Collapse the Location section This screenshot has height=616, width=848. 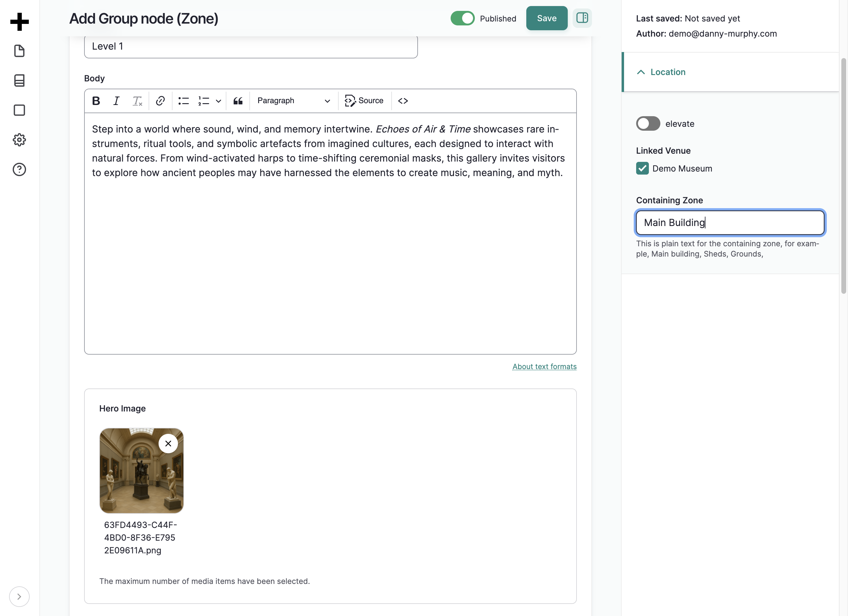730,72
